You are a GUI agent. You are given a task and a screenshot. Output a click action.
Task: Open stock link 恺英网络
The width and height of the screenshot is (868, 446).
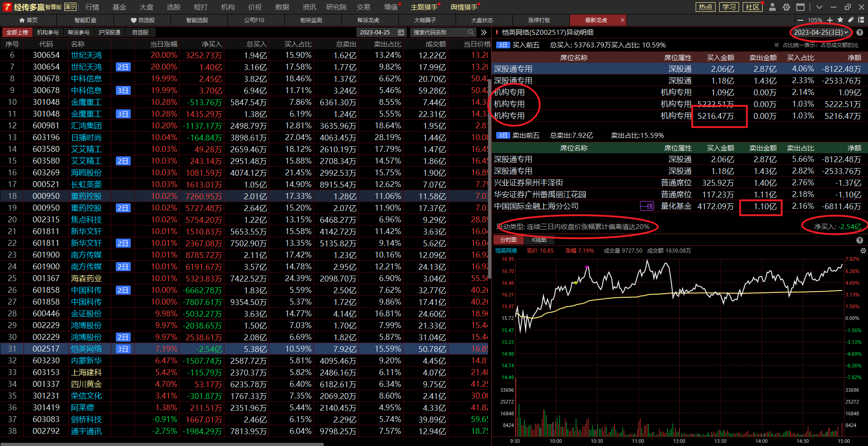(86, 349)
